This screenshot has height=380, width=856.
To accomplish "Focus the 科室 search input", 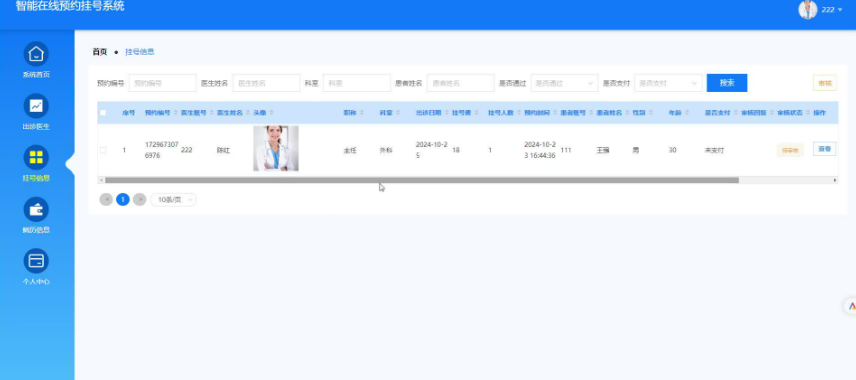I will click(356, 83).
